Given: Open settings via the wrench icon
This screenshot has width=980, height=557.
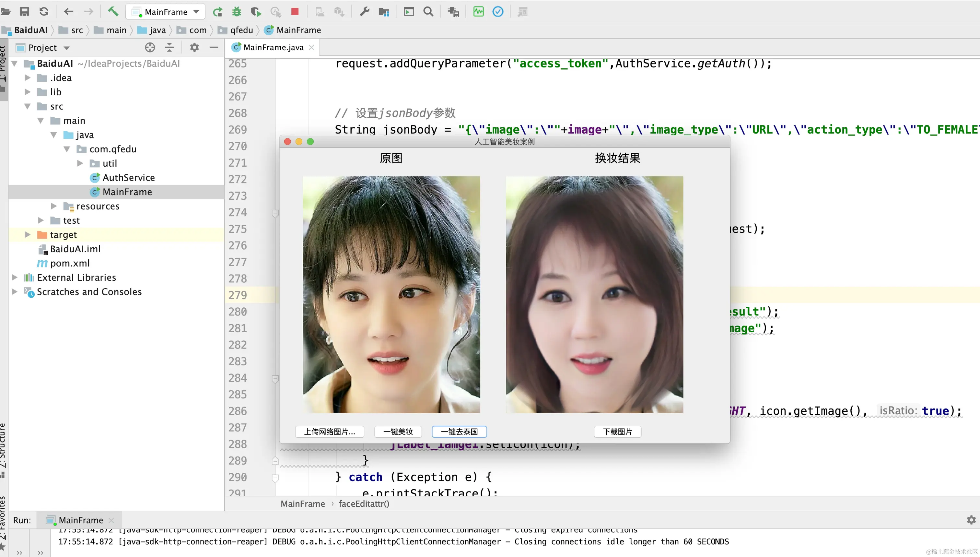Looking at the screenshot, I should click(364, 11).
